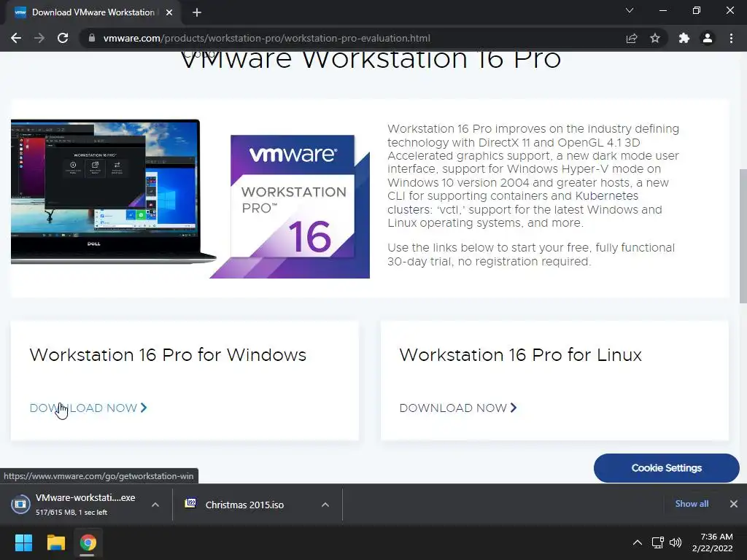The width and height of the screenshot is (747, 560).
Task: Open the Chrome profile avatar
Action: tap(708, 38)
